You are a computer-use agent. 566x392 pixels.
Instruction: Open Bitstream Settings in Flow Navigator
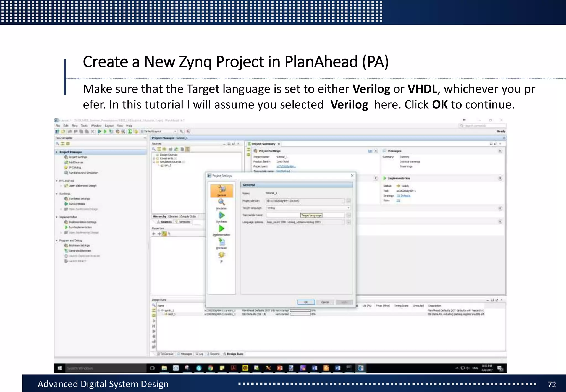[x=77, y=245]
